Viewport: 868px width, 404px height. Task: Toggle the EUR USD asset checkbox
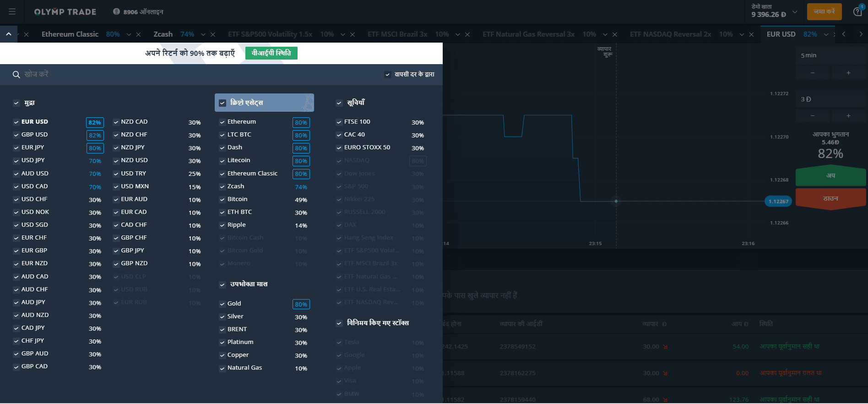16,122
